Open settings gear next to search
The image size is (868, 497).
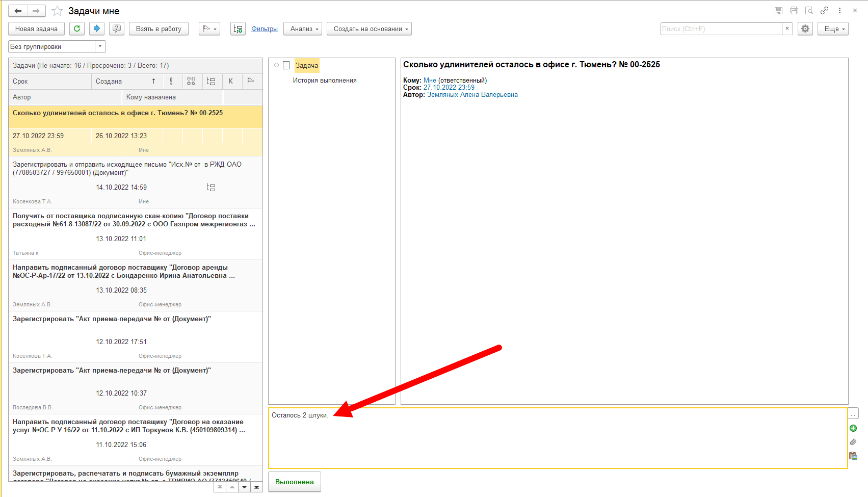(x=805, y=29)
